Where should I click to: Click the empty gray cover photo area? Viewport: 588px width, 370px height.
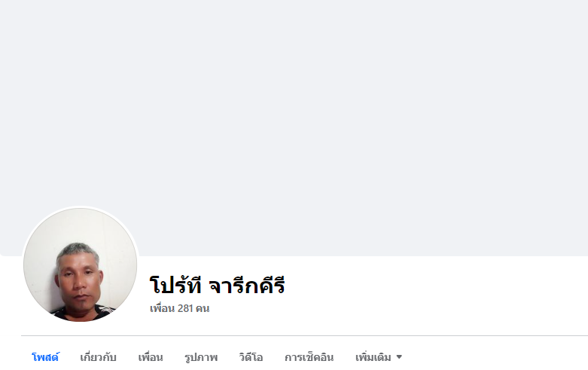pos(294,112)
